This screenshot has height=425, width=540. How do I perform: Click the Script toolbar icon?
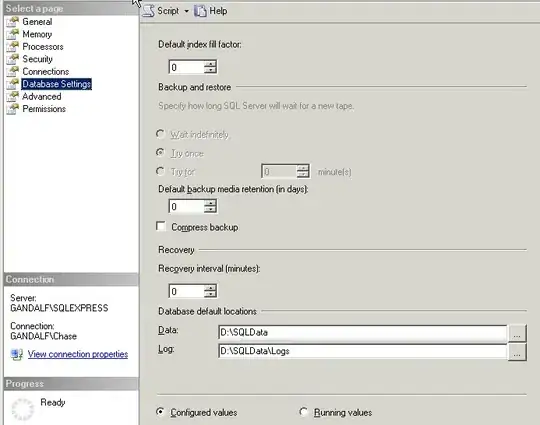coord(149,11)
